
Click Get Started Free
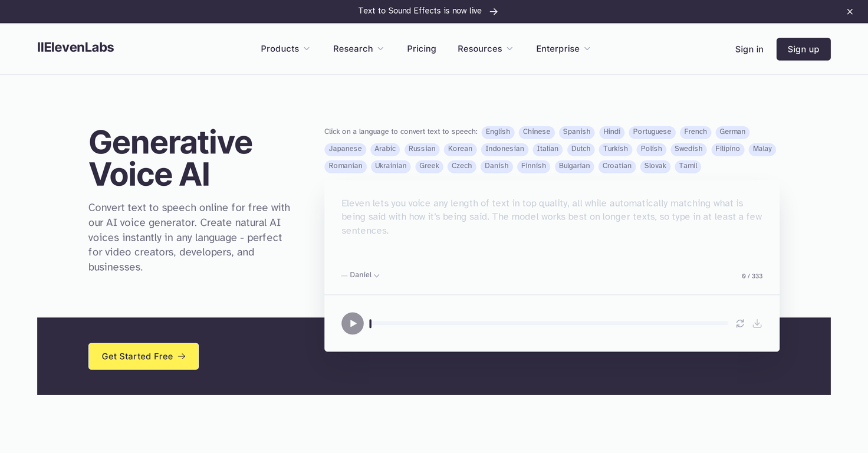tap(143, 356)
